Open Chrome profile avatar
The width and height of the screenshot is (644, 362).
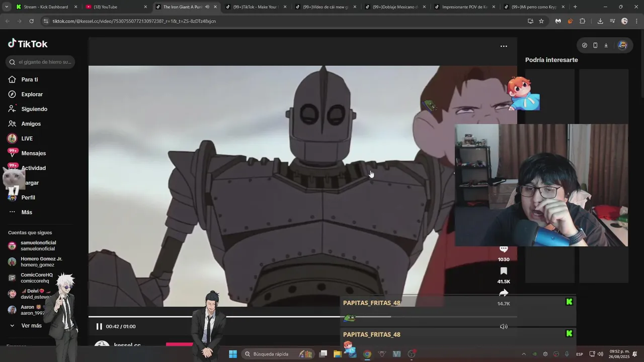click(624, 21)
